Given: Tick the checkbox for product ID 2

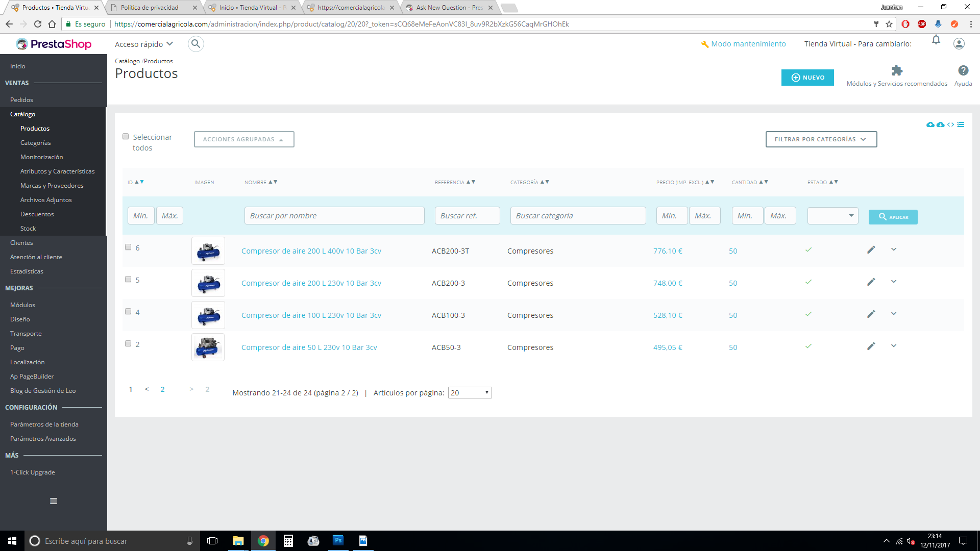Looking at the screenshot, I should (x=128, y=344).
